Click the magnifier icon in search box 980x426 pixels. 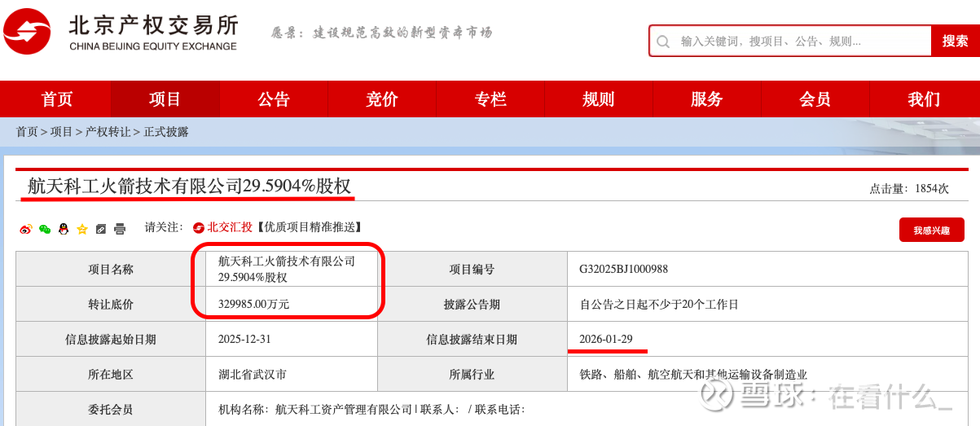point(664,42)
